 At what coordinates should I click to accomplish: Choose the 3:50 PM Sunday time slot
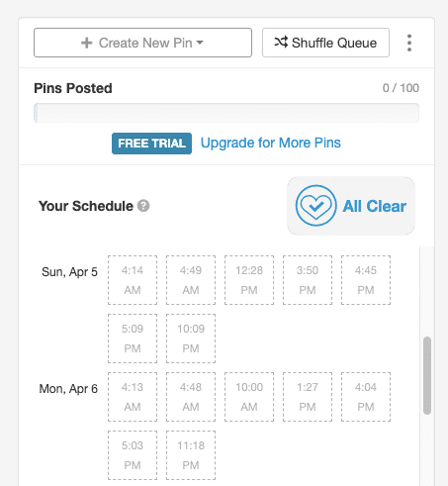[x=308, y=280]
